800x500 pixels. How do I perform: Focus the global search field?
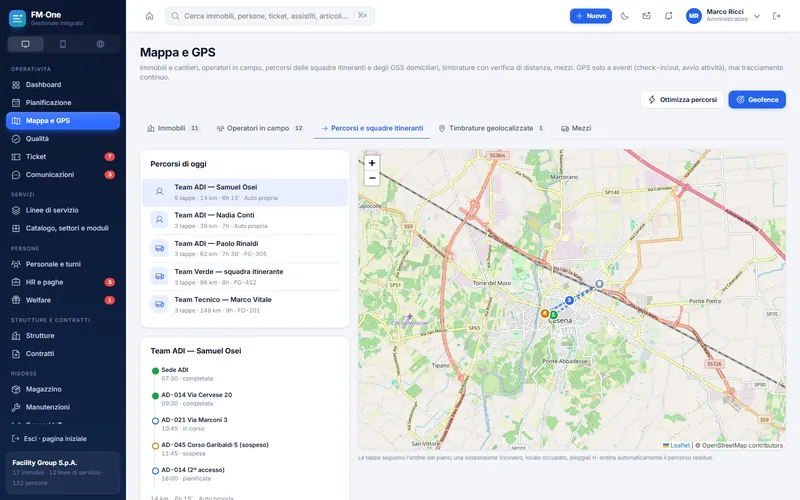point(270,16)
